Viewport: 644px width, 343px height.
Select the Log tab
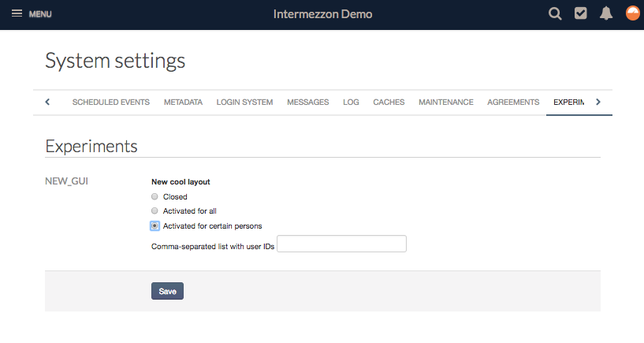pyautogui.click(x=351, y=103)
